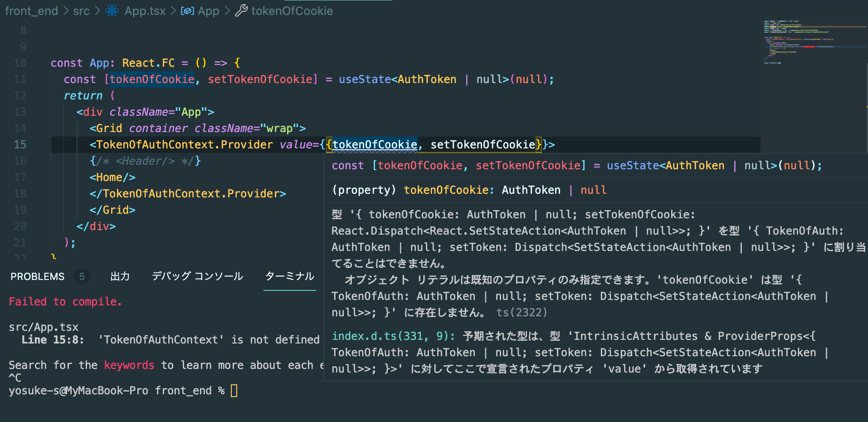Open the 出力 output tab
Screen dimensions: 868x422
pos(120,276)
